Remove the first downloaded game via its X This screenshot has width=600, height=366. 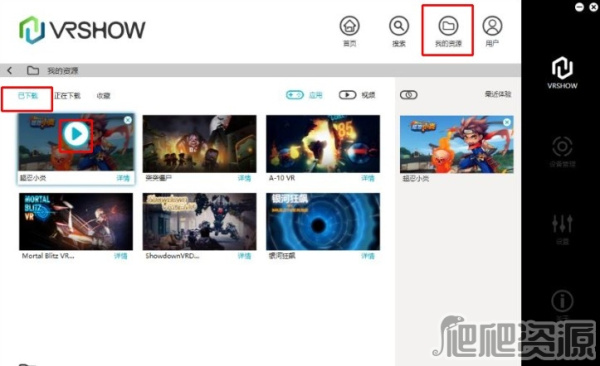(x=128, y=120)
